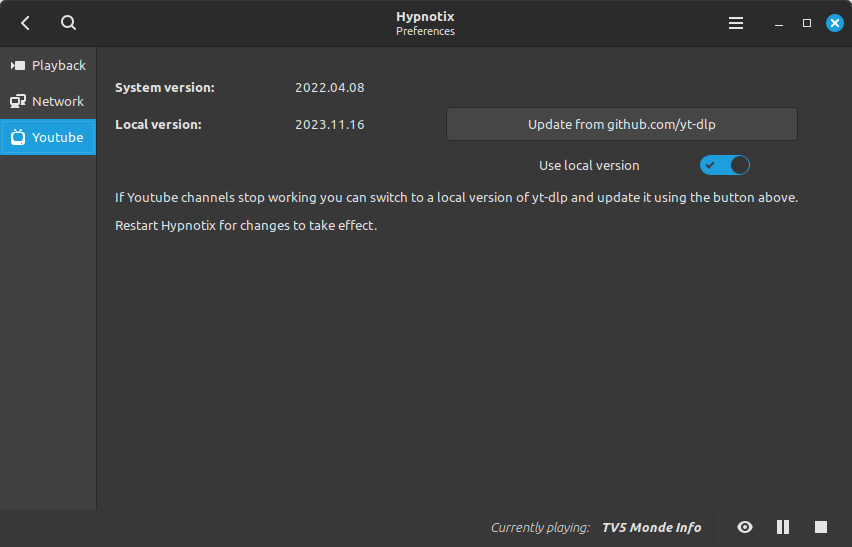Go back using the header arrow

25,23
